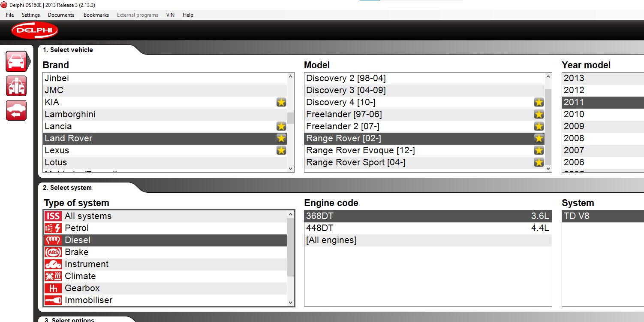The height and width of the screenshot is (322, 644).
Task: Click the Model list scrollbar thumb
Action: tap(548, 128)
